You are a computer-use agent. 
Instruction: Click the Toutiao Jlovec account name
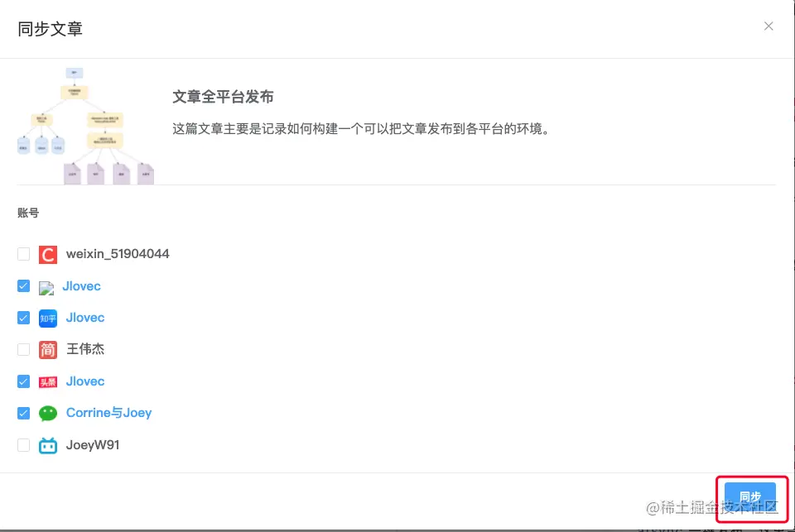tap(85, 381)
